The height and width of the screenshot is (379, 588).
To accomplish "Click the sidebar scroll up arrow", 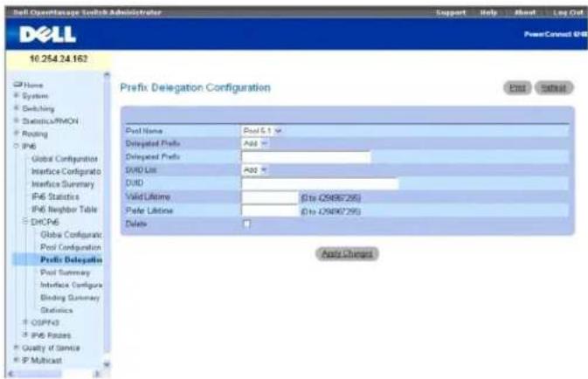I will click(x=107, y=75).
